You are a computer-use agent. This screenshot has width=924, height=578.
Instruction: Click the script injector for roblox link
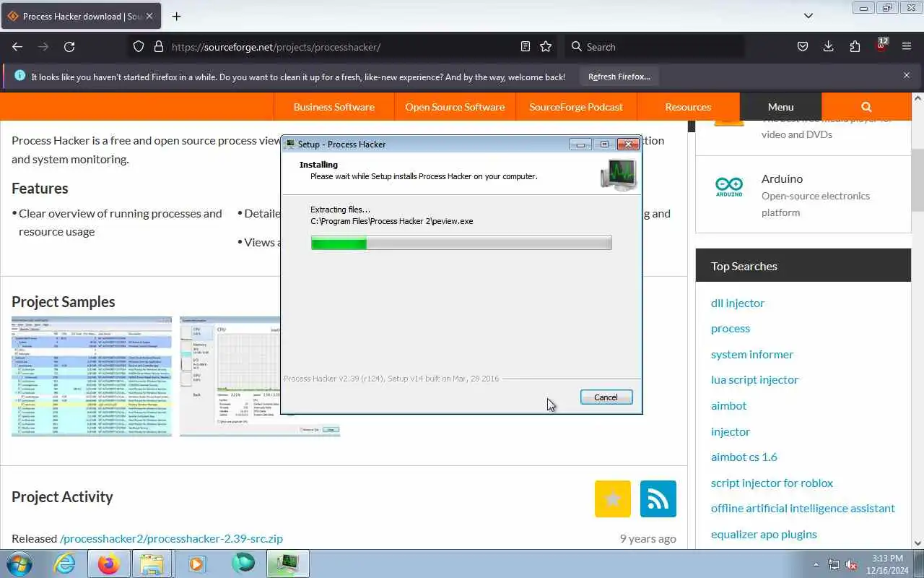[772, 483]
